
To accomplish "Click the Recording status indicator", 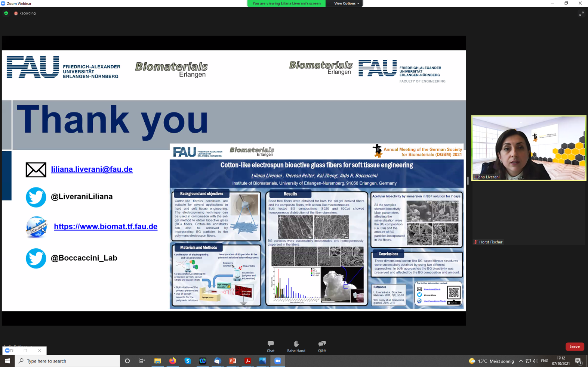I will tap(25, 13).
